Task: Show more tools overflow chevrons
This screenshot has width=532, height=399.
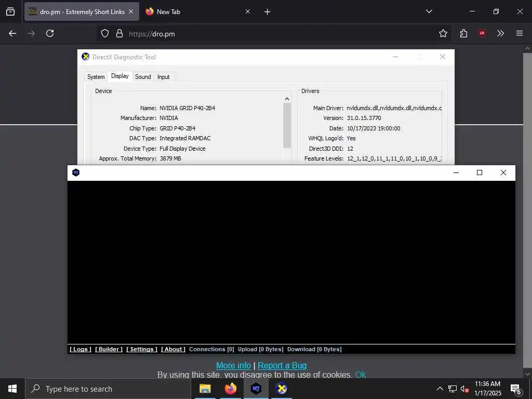Action: (500, 33)
